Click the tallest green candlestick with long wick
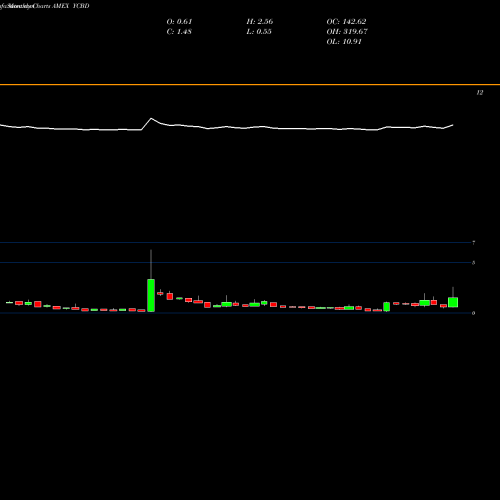The width and height of the screenshot is (500, 500). point(151,295)
